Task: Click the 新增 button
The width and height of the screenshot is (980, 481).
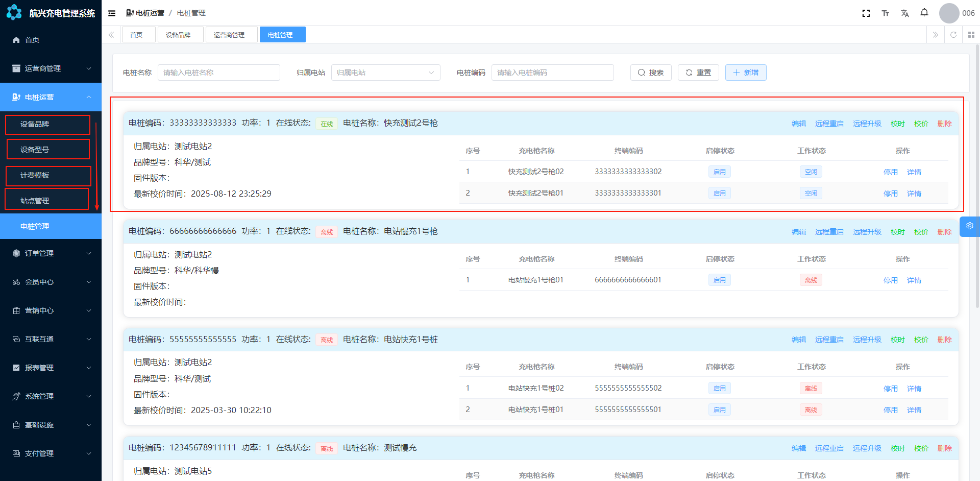Action: coord(745,73)
